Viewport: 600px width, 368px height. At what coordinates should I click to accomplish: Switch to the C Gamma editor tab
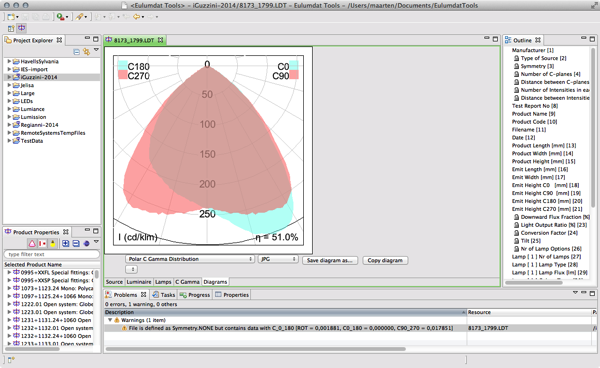pos(187,282)
